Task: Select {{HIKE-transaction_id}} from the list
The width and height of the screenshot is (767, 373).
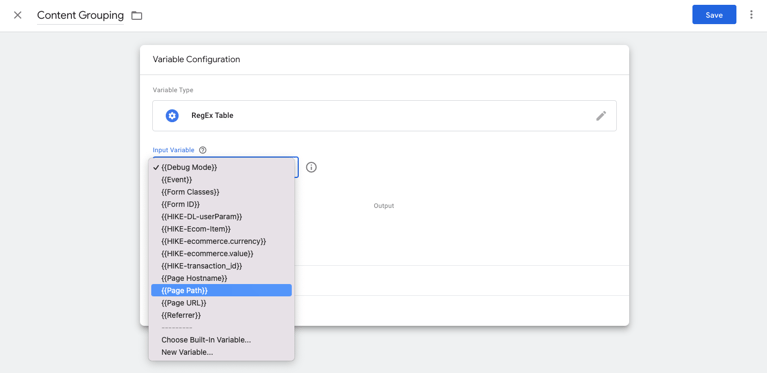Action: tap(222, 266)
